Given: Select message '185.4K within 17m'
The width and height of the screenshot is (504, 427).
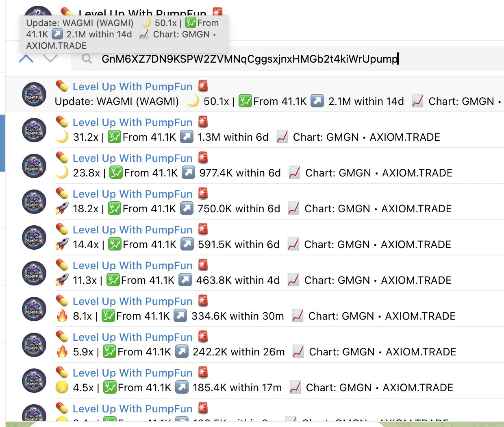Looking at the screenshot, I should [237, 388].
